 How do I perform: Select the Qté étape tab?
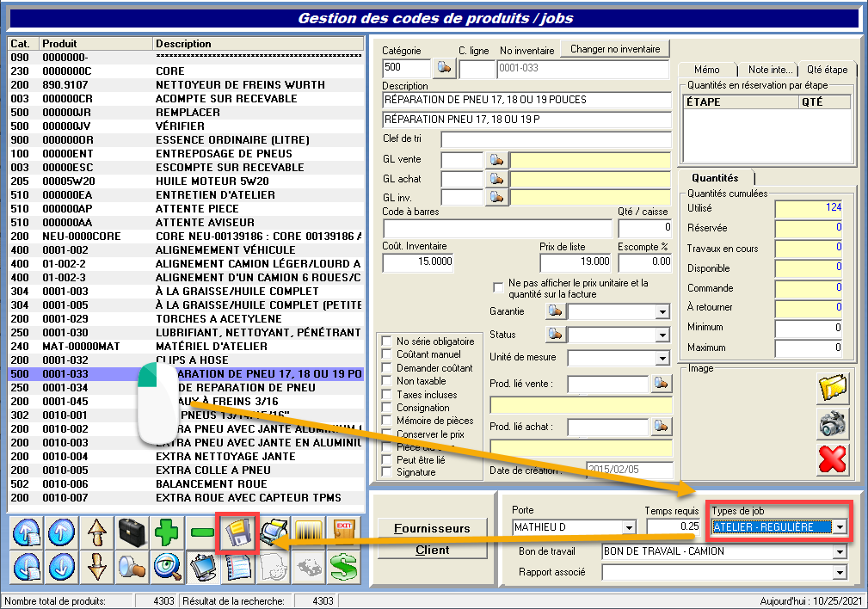pyautogui.click(x=827, y=70)
